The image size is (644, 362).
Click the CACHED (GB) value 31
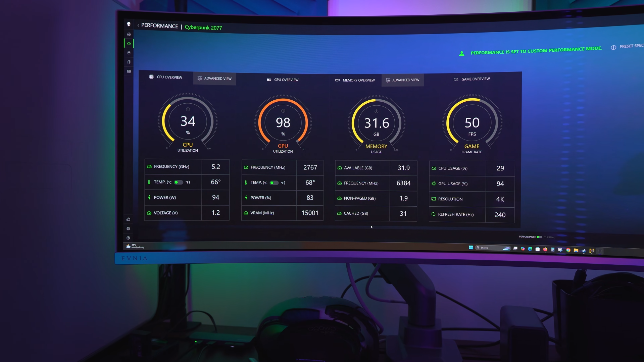pos(403,214)
